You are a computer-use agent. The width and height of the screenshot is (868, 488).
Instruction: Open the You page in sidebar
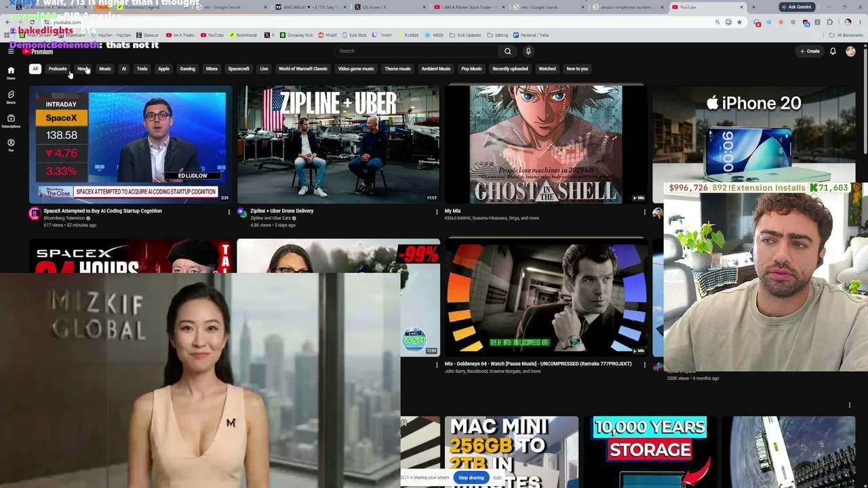tap(11, 145)
